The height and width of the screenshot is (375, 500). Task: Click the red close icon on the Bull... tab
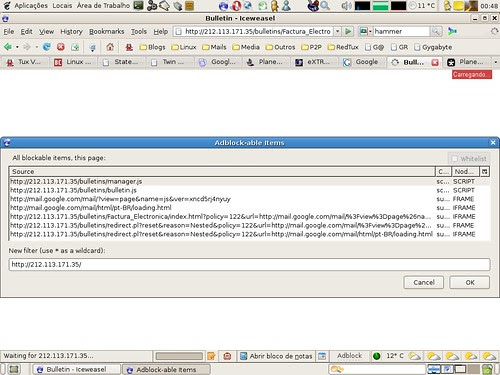pyautogui.click(x=435, y=62)
